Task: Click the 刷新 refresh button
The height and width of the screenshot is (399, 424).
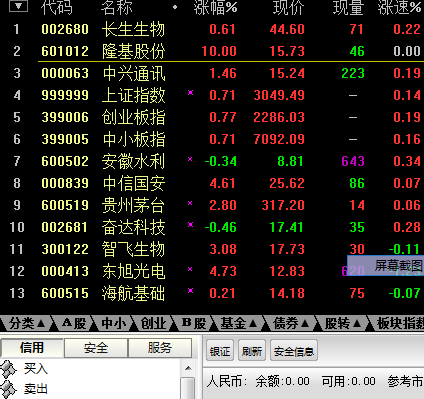Action: click(252, 350)
